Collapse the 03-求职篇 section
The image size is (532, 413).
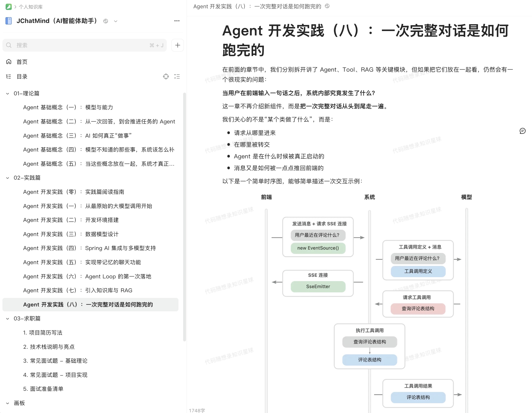[8, 319]
